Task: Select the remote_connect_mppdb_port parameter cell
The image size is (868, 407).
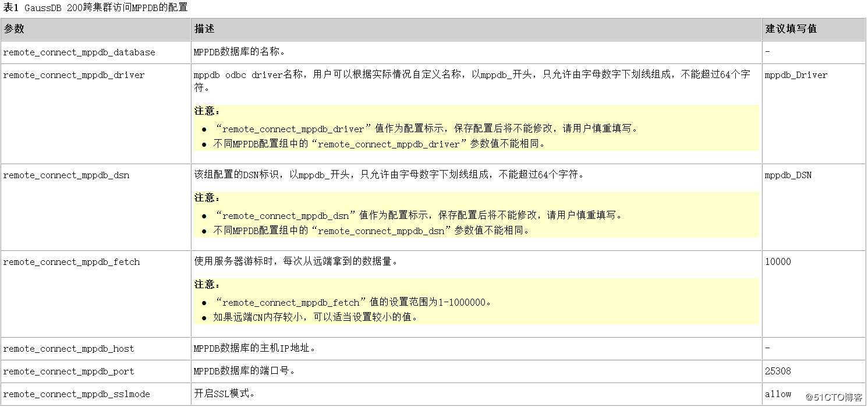Action: pos(95,371)
